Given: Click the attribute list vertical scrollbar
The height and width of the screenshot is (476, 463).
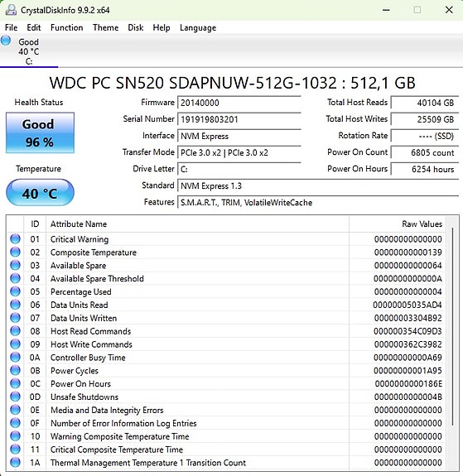Looking at the screenshot, I should [x=453, y=326].
